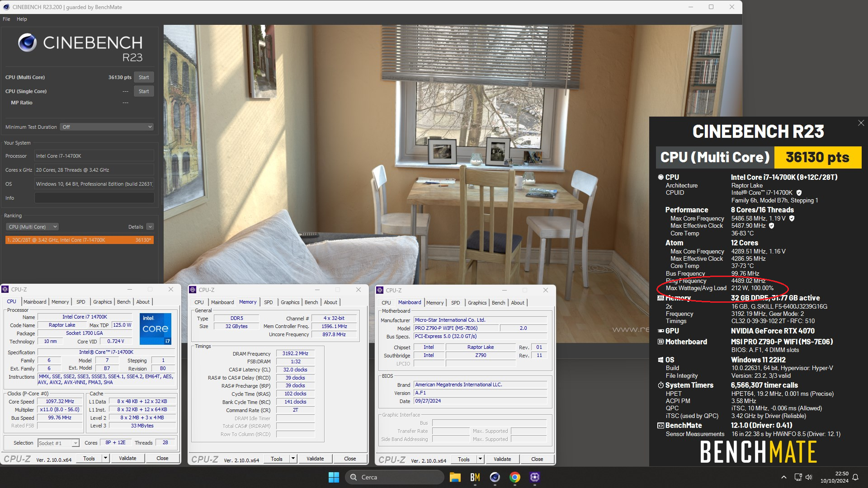Screen dimensions: 868x488
Task: Click the Cinebench taskbar icon
Action: pos(495,477)
